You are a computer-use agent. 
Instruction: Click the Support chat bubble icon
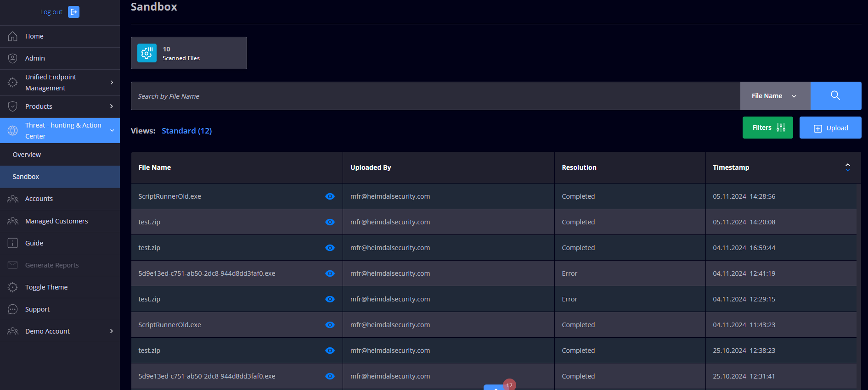coord(13,309)
